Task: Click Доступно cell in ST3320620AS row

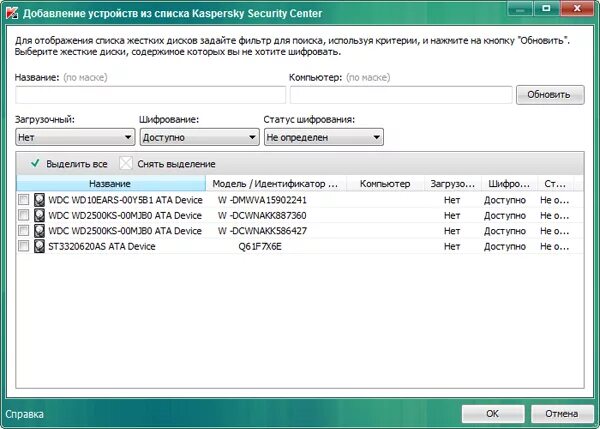Action: click(505, 246)
